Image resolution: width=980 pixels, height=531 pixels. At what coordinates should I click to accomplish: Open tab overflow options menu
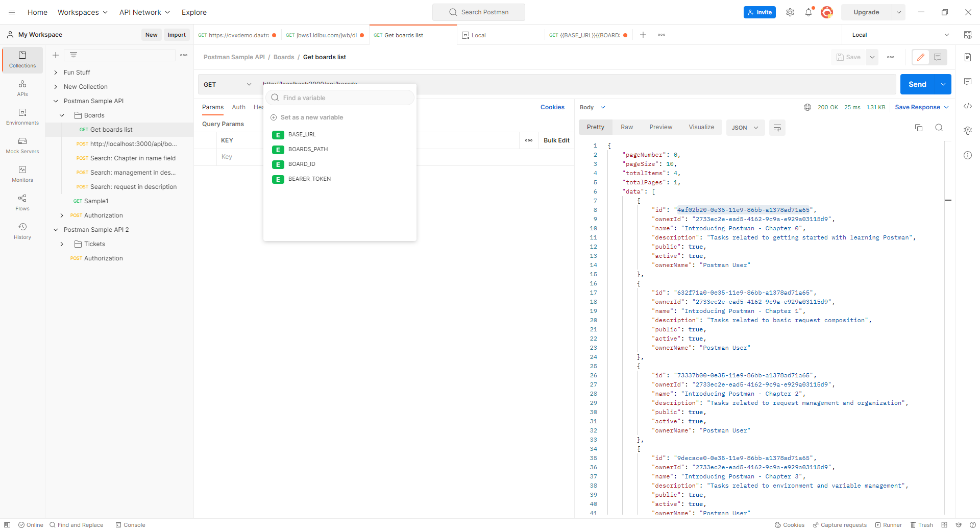[x=661, y=35]
